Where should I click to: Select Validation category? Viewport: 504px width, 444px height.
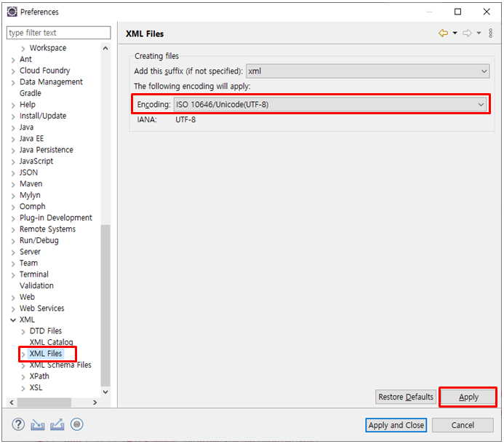pos(36,286)
